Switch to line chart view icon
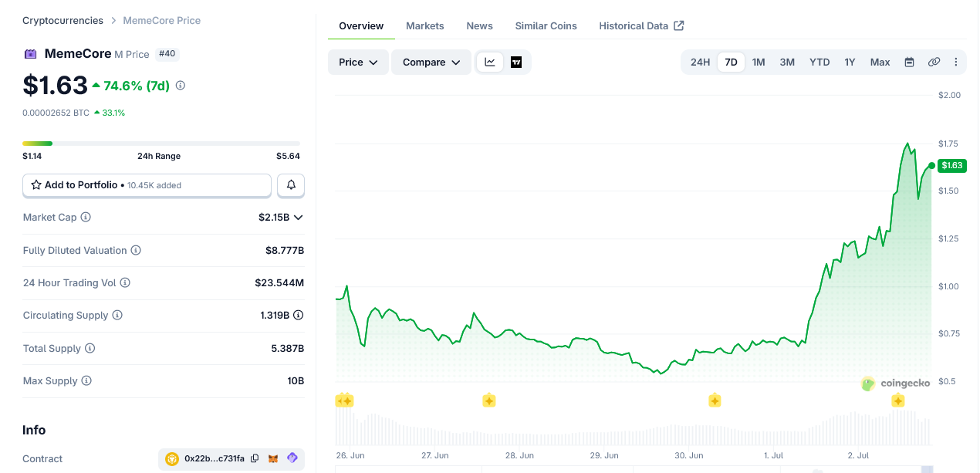Viewport: 980px width, 473px height. tap(490, 63)
